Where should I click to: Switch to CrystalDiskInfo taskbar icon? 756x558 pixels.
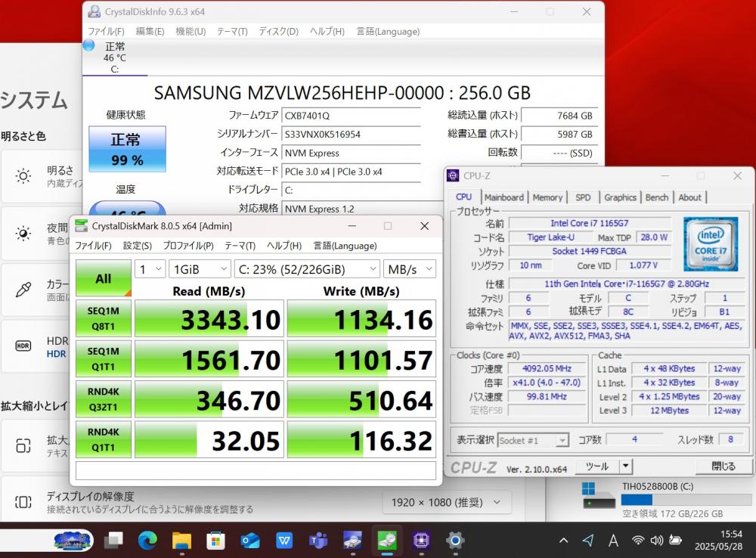click(352, 541)
